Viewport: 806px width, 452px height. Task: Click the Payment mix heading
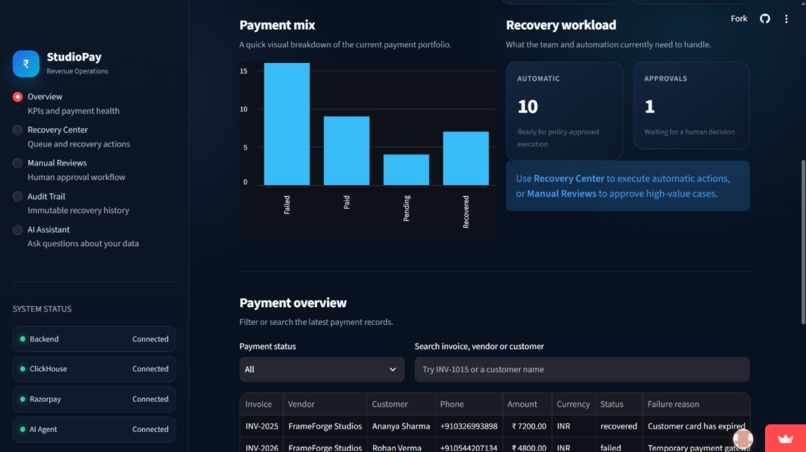pos(277,25)
